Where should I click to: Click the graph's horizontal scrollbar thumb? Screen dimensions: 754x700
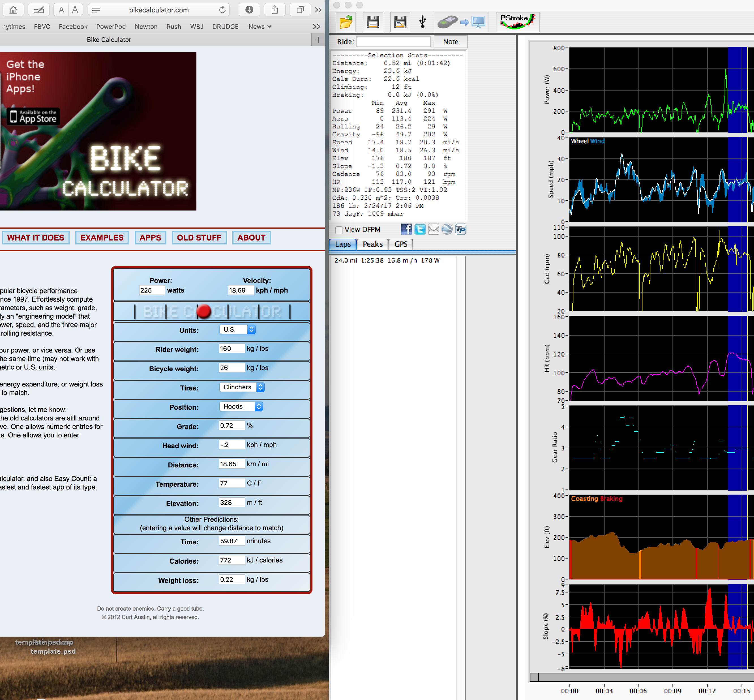pyautogui.click(x=534, y=677)
